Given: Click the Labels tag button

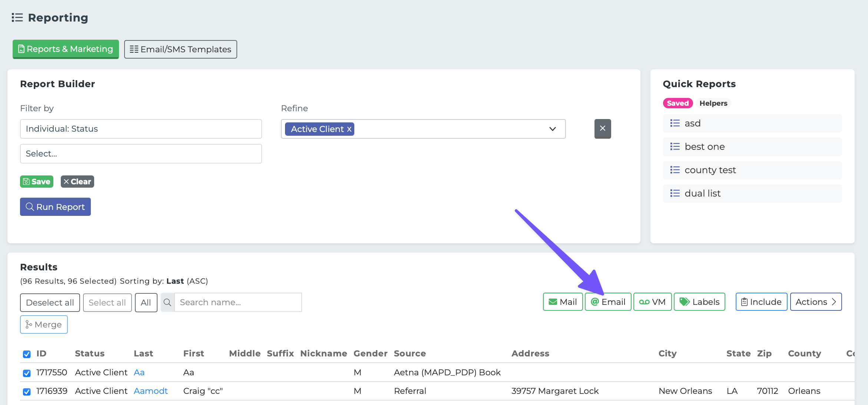Looking at the screenshot, I should (699, 302).
